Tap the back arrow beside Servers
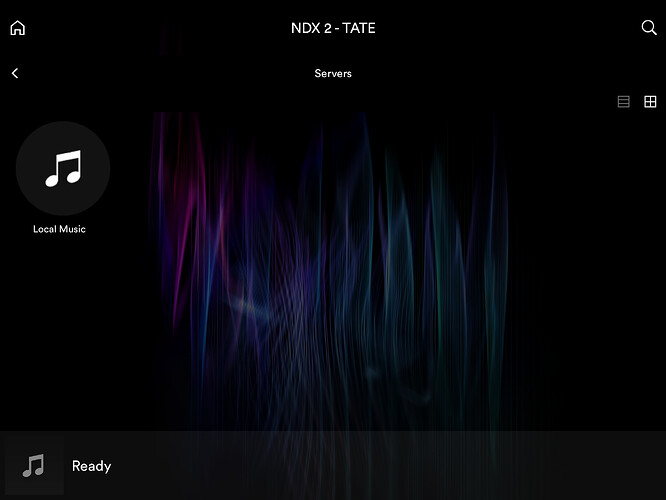The height and width of the screenshot is (500, 666). 15,73
